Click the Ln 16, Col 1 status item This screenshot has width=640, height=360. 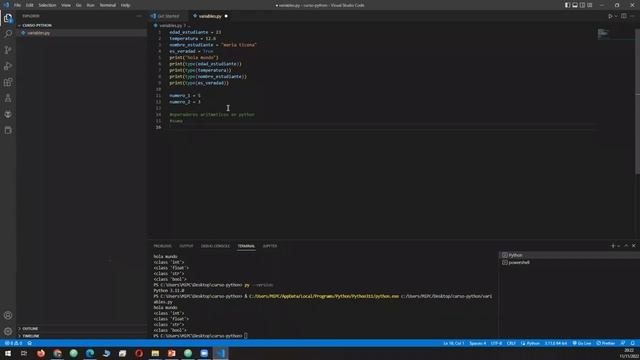click(x=453, y=343)
